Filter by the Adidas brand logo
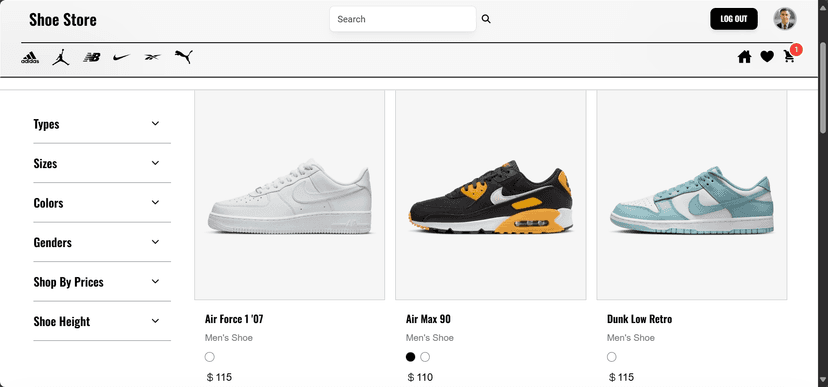Screen dimensions: 828x387 pos(30,58)
